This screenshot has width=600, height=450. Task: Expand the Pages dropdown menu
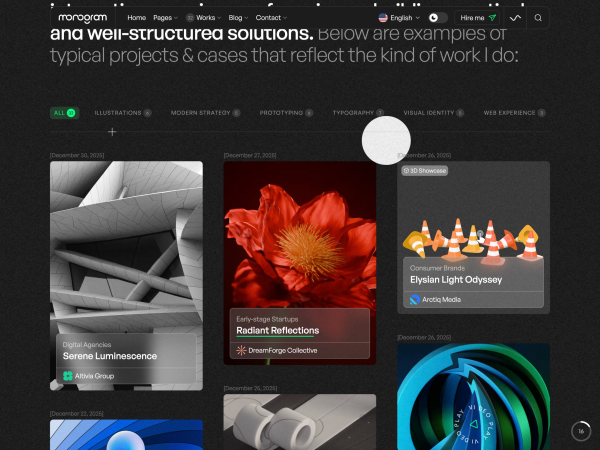point(165,18)
